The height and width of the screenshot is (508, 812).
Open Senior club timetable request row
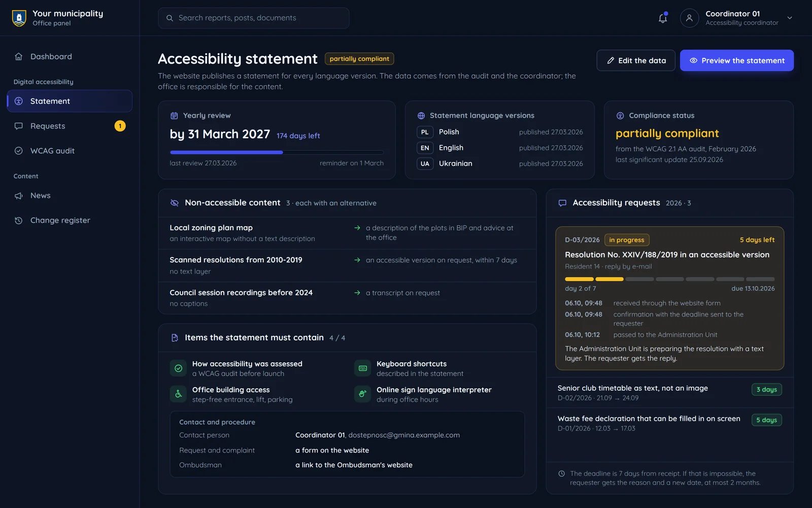tap(670, 393)
